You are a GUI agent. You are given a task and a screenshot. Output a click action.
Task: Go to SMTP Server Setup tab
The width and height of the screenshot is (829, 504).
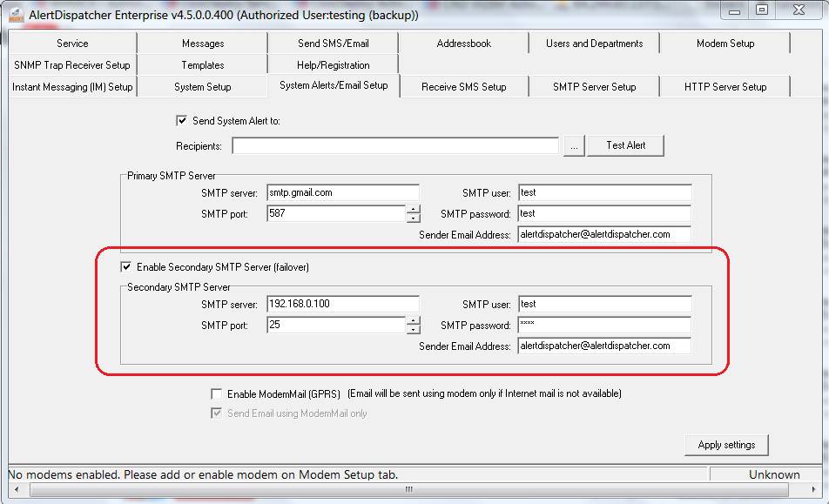click(x=594, y=87)
